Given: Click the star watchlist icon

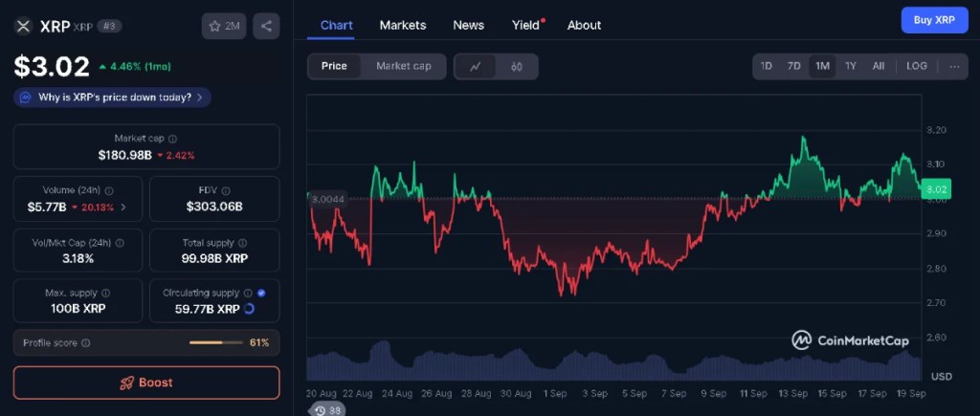Looking at the screenshot, I should click(214, 27).
